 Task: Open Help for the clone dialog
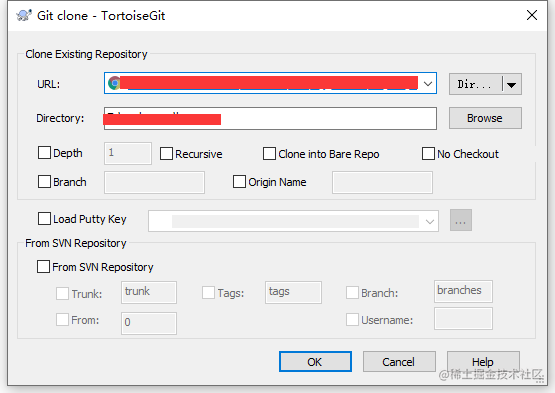(483, 361)
